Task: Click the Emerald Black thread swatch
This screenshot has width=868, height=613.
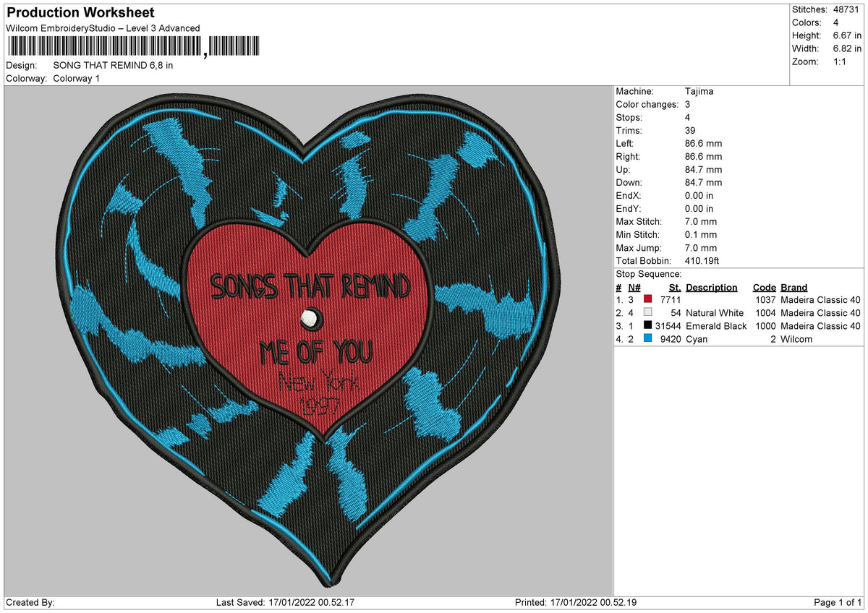Action: click(x=647, y=326)
